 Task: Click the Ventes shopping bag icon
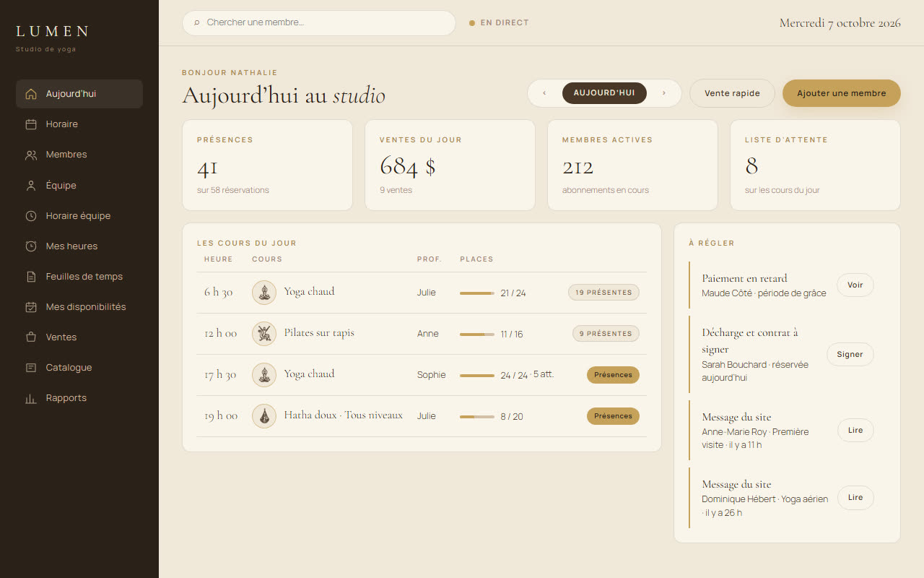pos(30,337)
